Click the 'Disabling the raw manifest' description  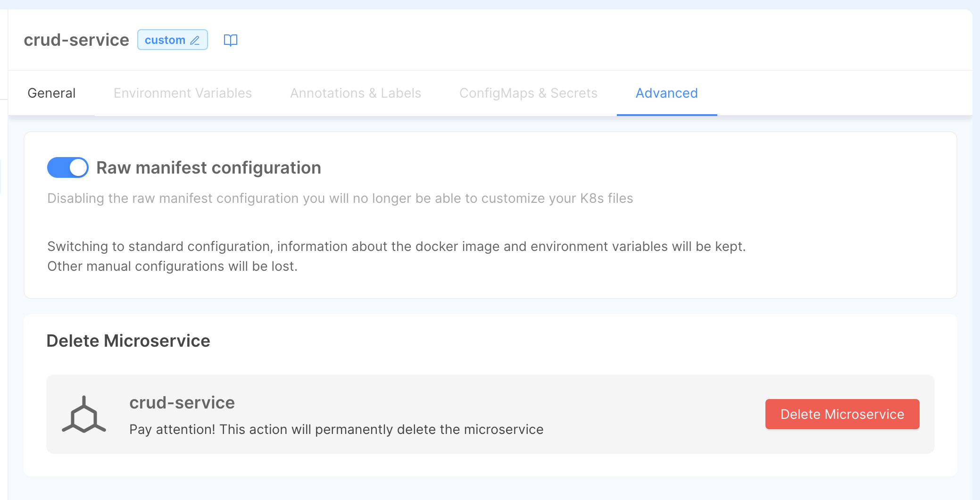tap(340, 198)
